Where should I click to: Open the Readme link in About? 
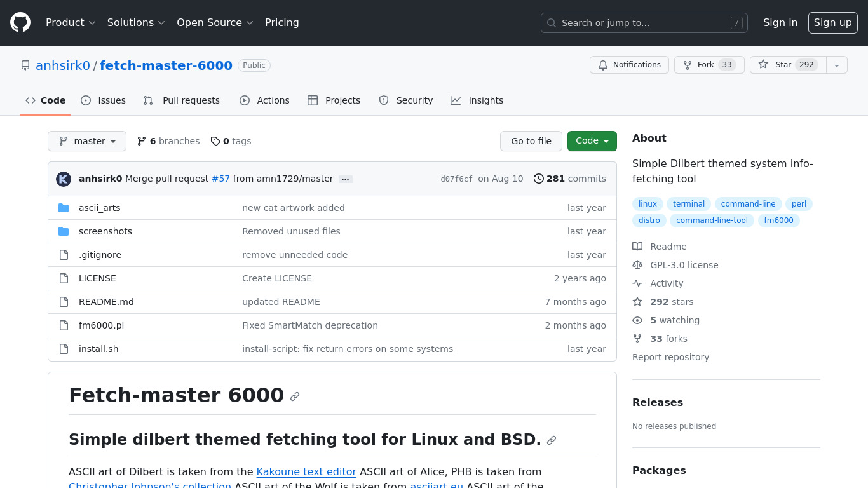coord(660,247)
